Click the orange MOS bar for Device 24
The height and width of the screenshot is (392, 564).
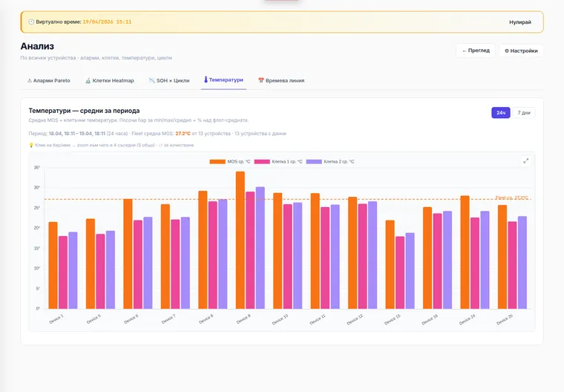[465, 252]
